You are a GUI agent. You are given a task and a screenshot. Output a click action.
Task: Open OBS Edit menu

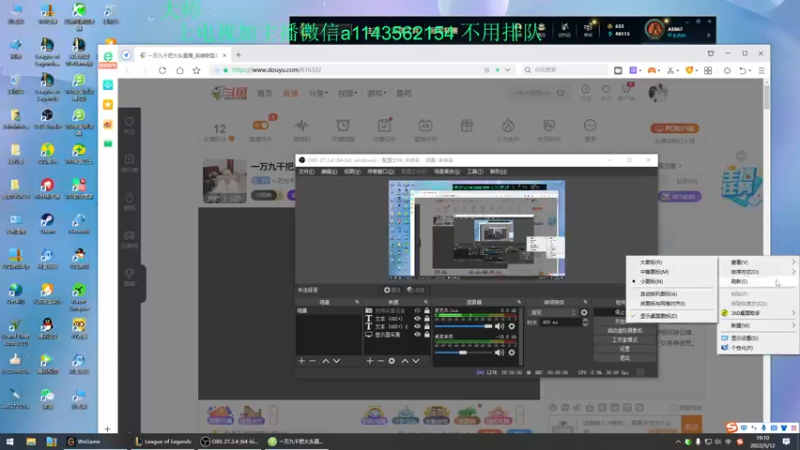[x=329, y=172]
